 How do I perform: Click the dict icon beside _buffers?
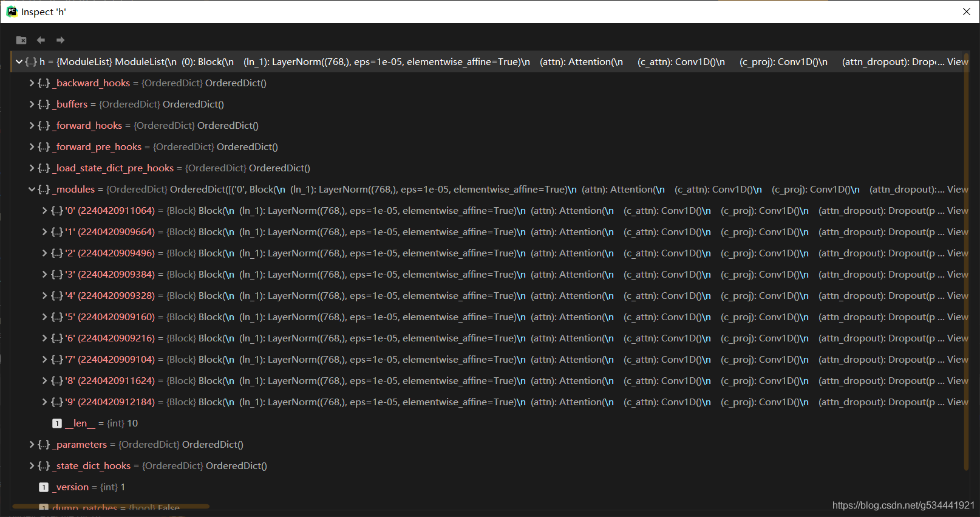coord(44,104)
